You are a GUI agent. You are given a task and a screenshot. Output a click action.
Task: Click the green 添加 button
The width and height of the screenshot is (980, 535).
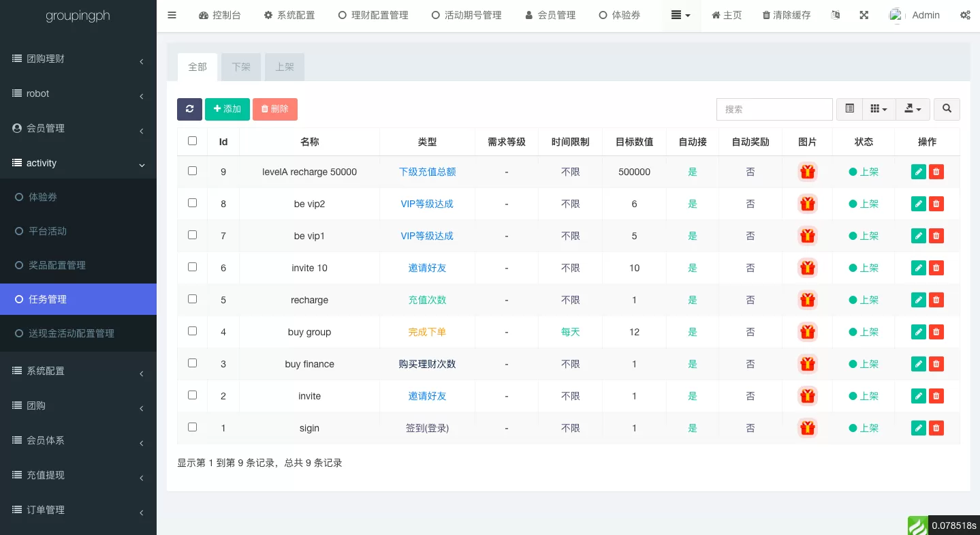[227, 109]
